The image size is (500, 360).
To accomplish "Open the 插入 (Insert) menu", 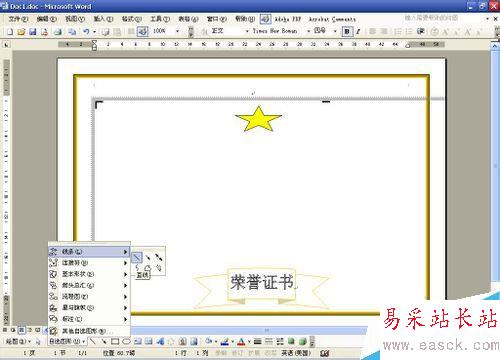I will (x=103, y=19).
